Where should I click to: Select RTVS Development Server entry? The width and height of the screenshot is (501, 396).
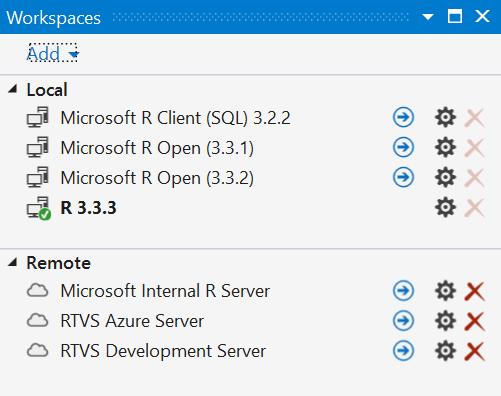tap(163, 351)
